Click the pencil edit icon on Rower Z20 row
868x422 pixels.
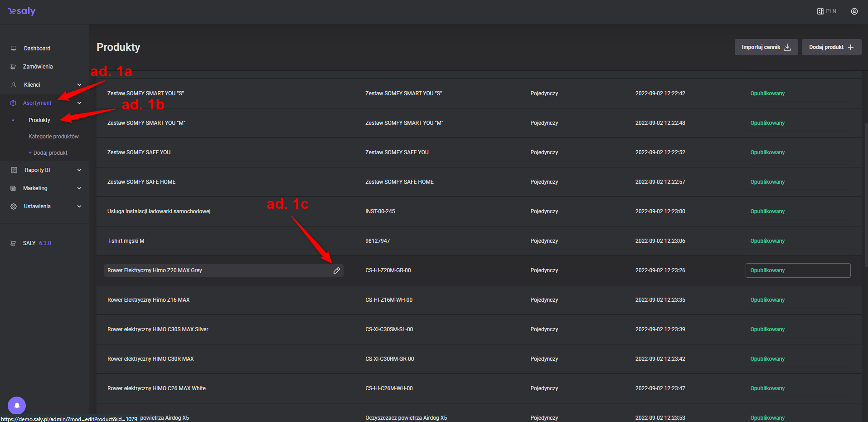point(336,270)
